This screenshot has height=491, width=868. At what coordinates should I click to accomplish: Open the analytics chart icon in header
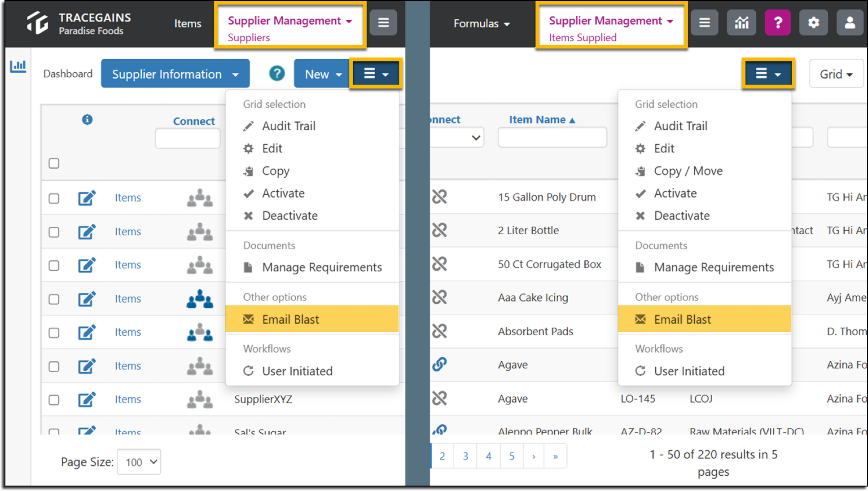[x=741, y=23]
